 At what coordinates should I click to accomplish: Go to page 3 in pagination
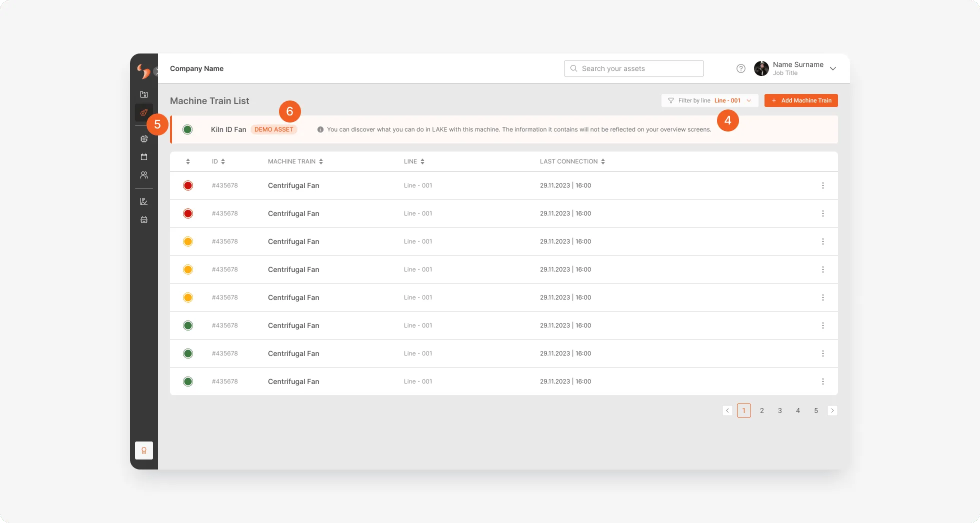coord(780,410)
